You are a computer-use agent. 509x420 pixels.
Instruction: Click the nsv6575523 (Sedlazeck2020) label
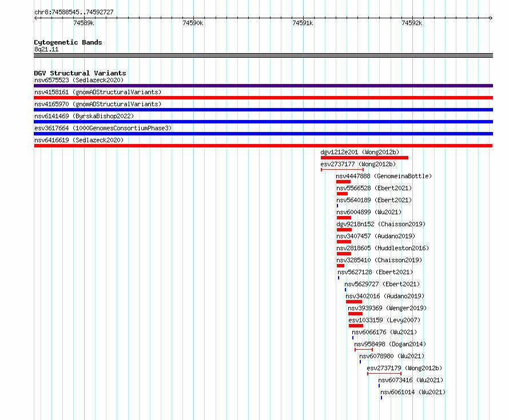point(79,80)
